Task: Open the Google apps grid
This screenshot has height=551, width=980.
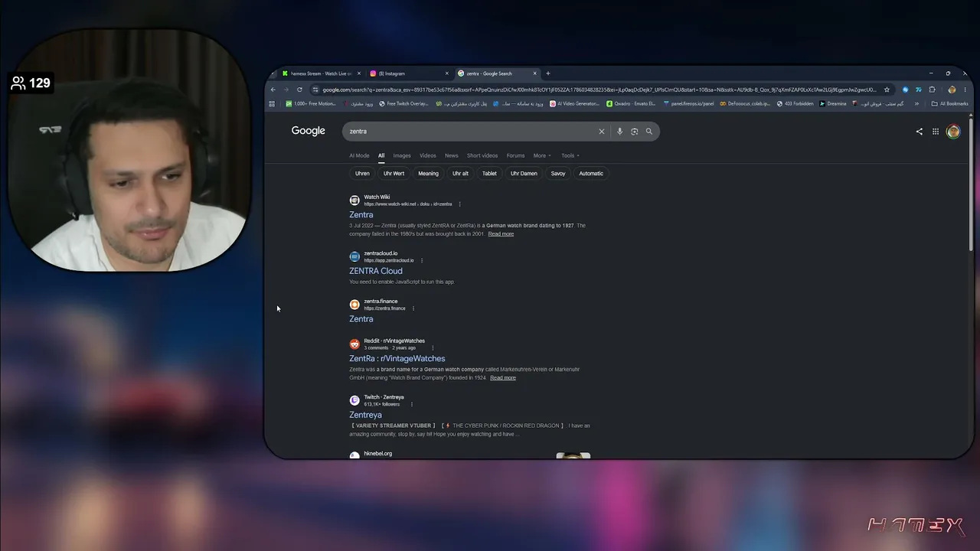Action: 936,132
